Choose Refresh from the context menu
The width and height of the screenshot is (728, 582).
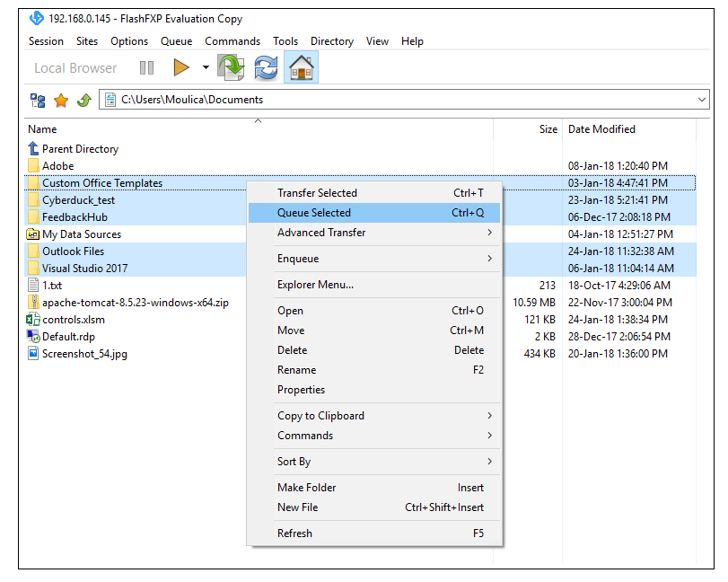tap(374, 533)
